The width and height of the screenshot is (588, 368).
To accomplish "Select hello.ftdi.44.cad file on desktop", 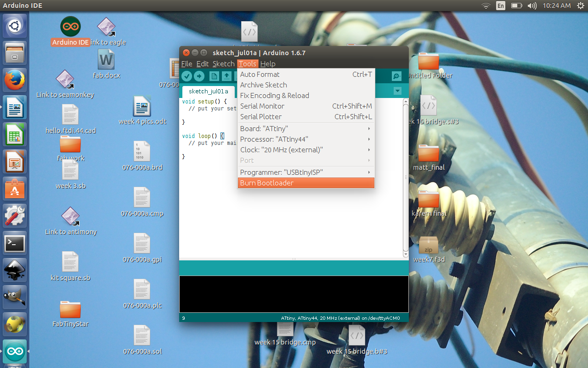I will pos(70,119).
